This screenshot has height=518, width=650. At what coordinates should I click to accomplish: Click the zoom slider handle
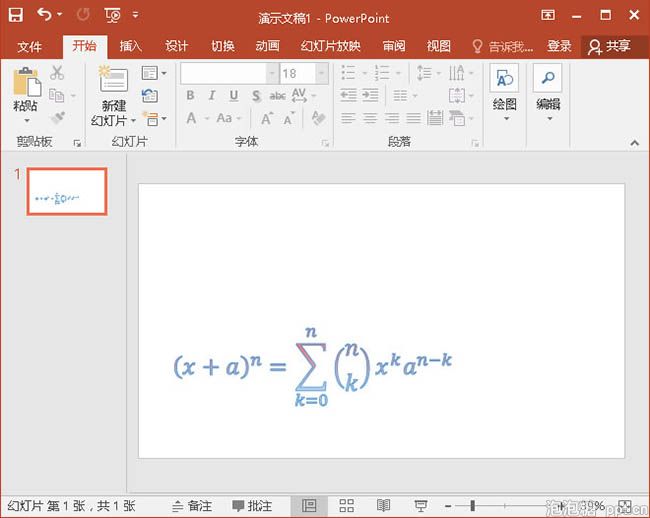point(473,506)
